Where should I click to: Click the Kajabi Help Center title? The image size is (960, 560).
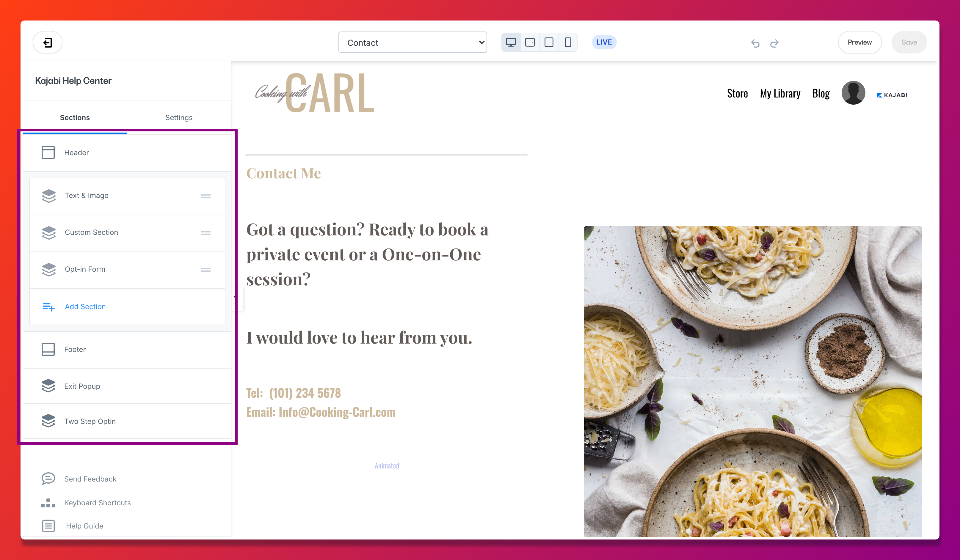click(73, 81)
